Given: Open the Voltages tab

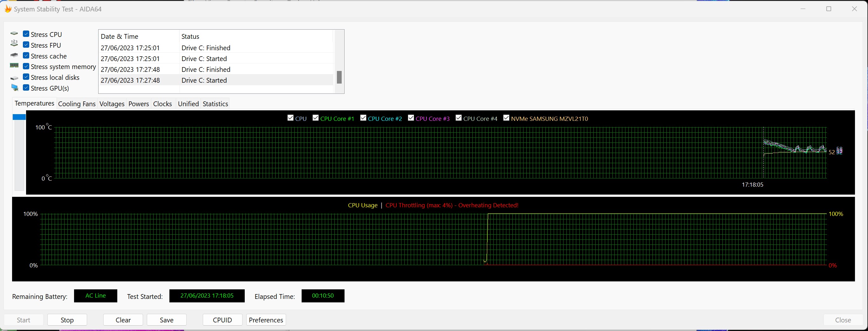Looking at the screenshot, I should [x=112, y=104].
